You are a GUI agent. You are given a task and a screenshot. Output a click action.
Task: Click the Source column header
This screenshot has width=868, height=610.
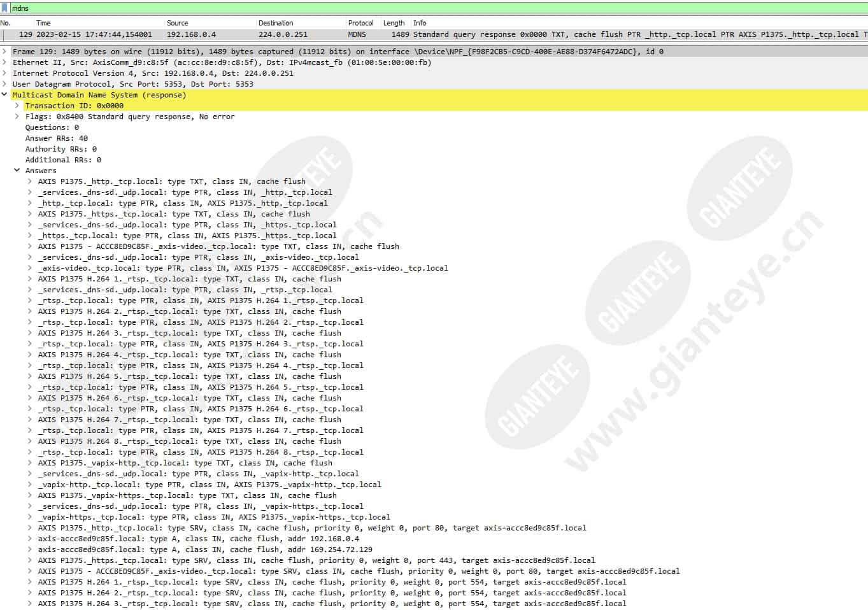click(x=178, y=23)
